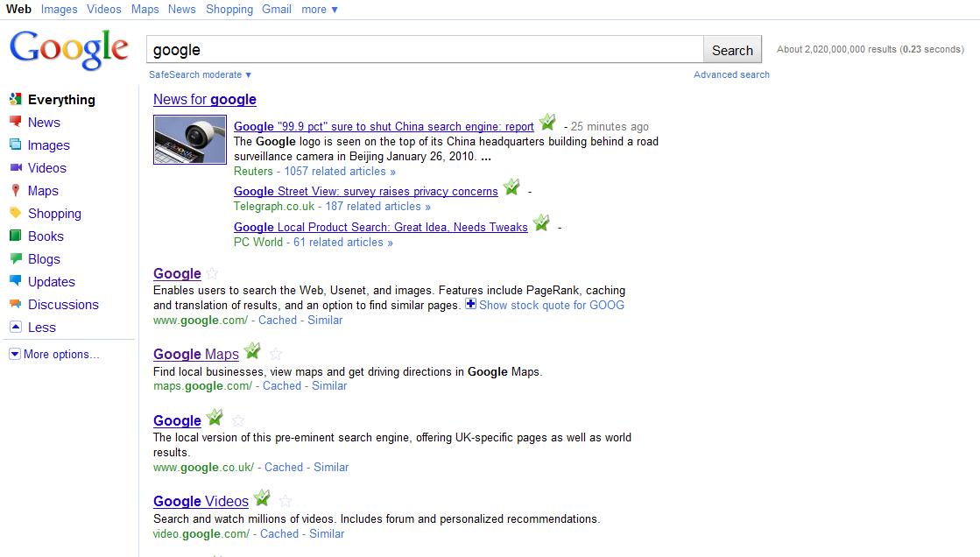This screenshot has width=980, height=557.
Task: Click the News icon in the sidebar
Action: click(16, 121)
